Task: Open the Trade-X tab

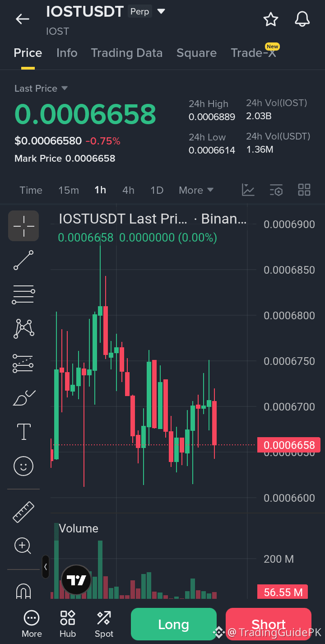Action: tap(253, 53)
